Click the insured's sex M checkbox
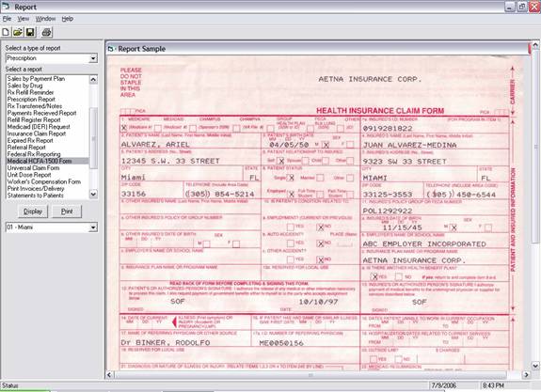 [454, 227]
